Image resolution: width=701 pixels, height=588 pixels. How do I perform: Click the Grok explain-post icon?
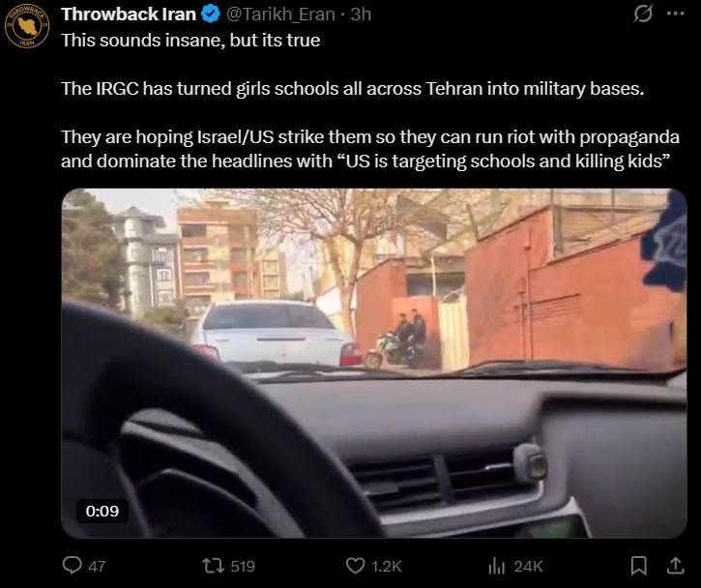(x=643, y=14)
